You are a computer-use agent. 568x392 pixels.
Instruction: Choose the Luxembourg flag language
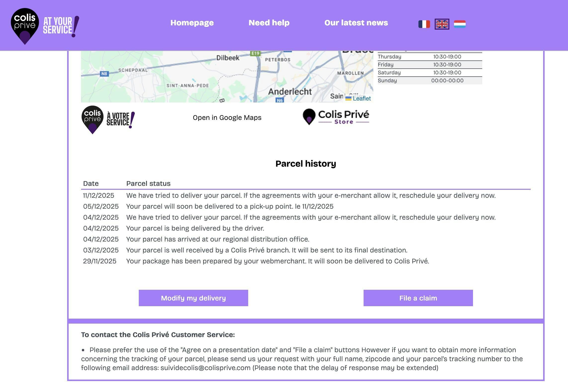click(x=460, y=24)
